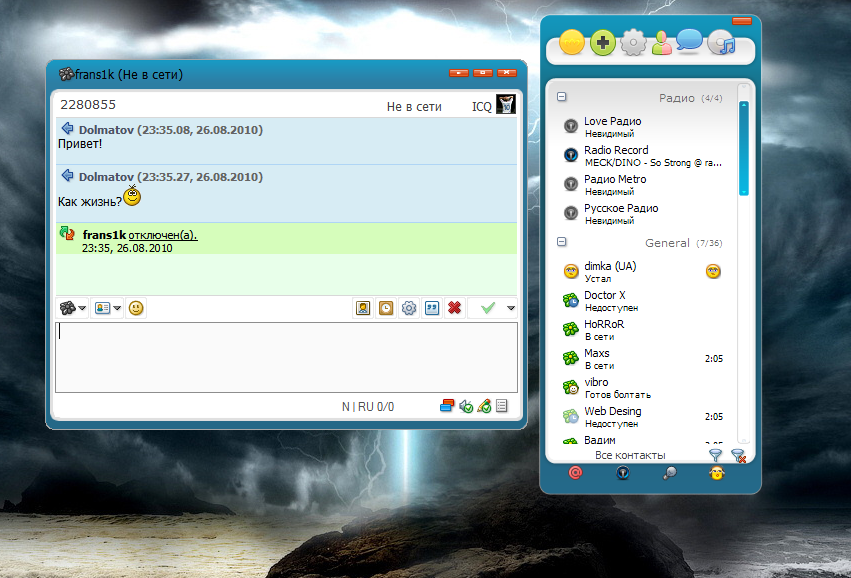Send the message with the green checkmark button
The height and width of the screenshot is (578, 851).
487,308
